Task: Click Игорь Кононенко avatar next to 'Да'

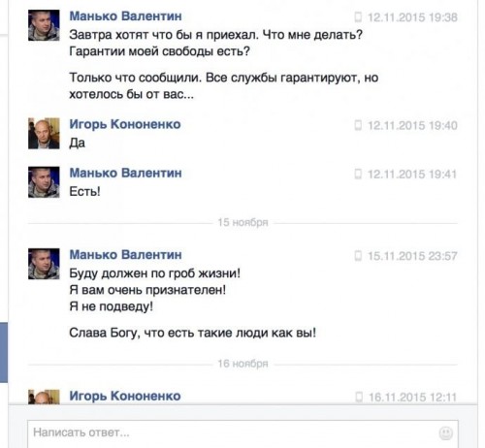Action: pyautogui.click(x=44, y=133)
